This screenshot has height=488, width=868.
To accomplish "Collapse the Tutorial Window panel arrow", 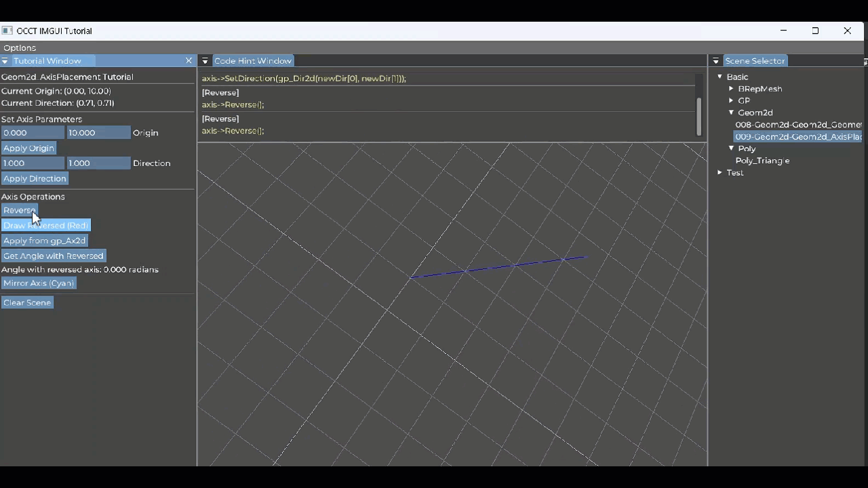I will coord(5,61).
